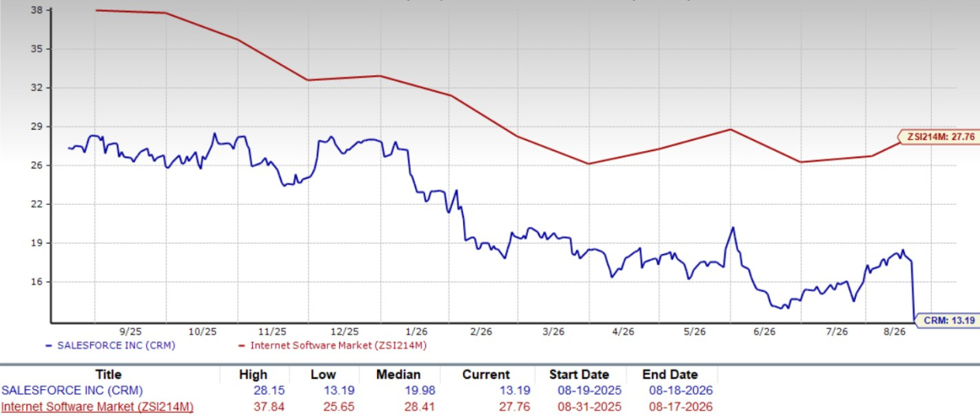The image size is (980, 416).
Task: Click the 16 y-axis label
Action: [38, 282]
